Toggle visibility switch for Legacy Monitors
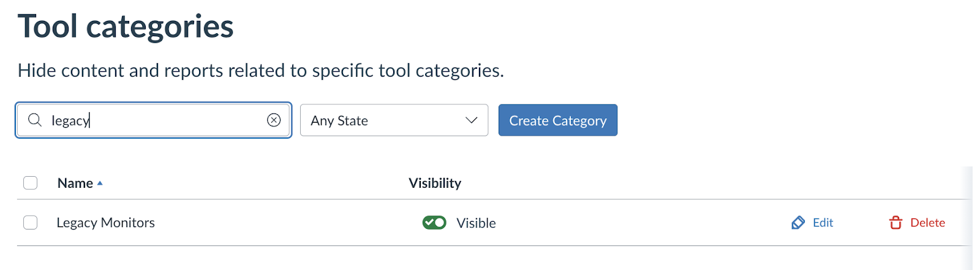Screen dimensions: 980x270 tap(434, 223)
